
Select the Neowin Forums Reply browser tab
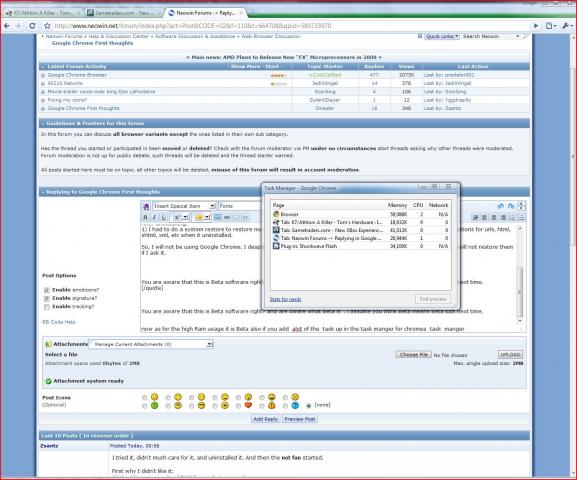coord(206,13)
